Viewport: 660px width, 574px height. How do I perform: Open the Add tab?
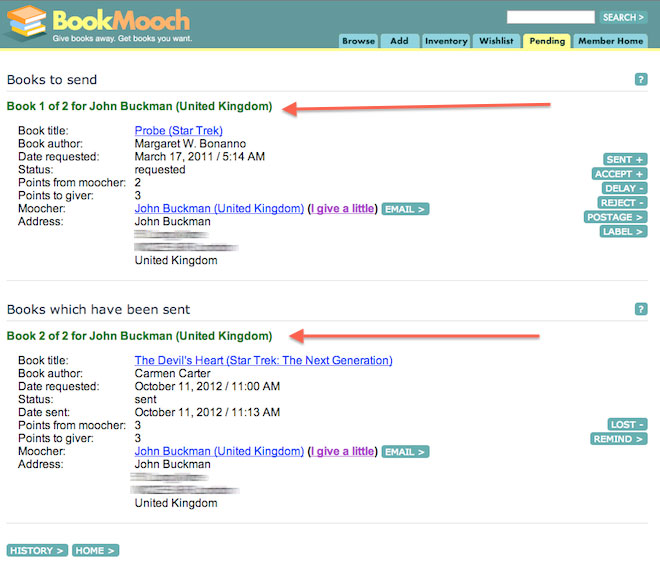tap(399, 41)
